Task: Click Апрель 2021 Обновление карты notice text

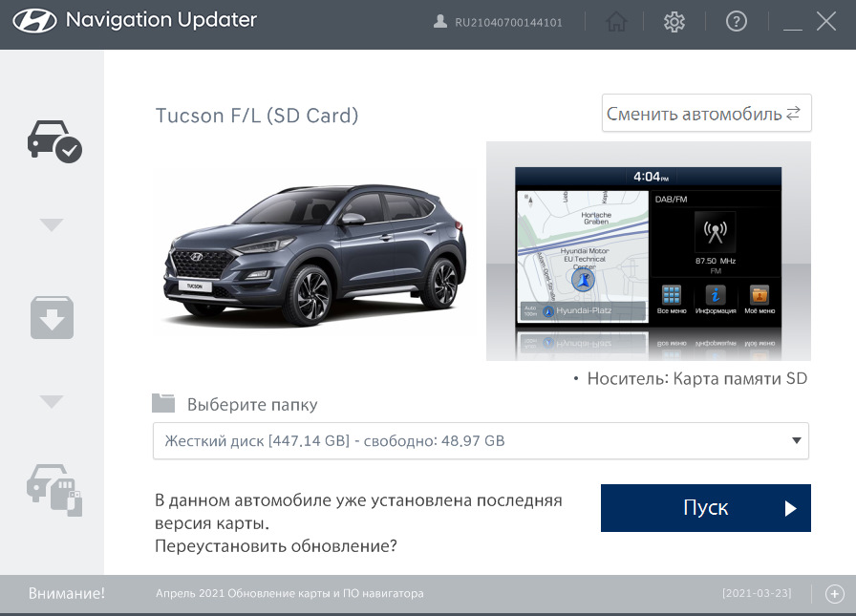Action: pos(289,594)
